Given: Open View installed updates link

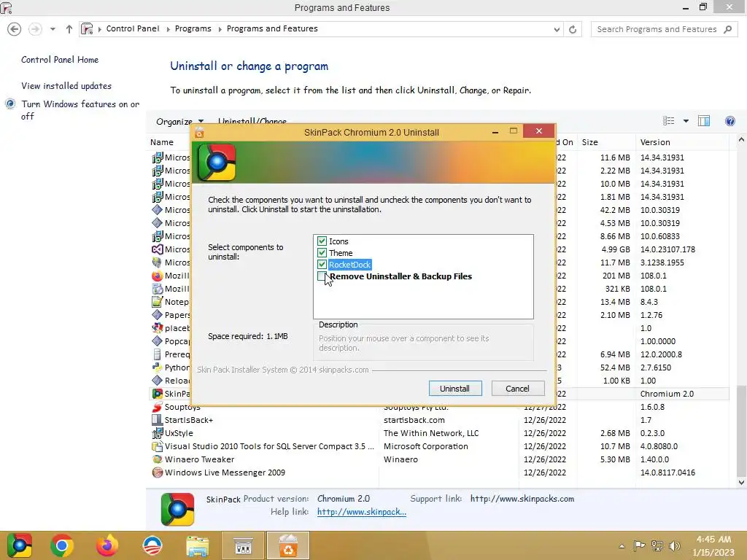Looking at the screenshot, I should coord(66,86).
